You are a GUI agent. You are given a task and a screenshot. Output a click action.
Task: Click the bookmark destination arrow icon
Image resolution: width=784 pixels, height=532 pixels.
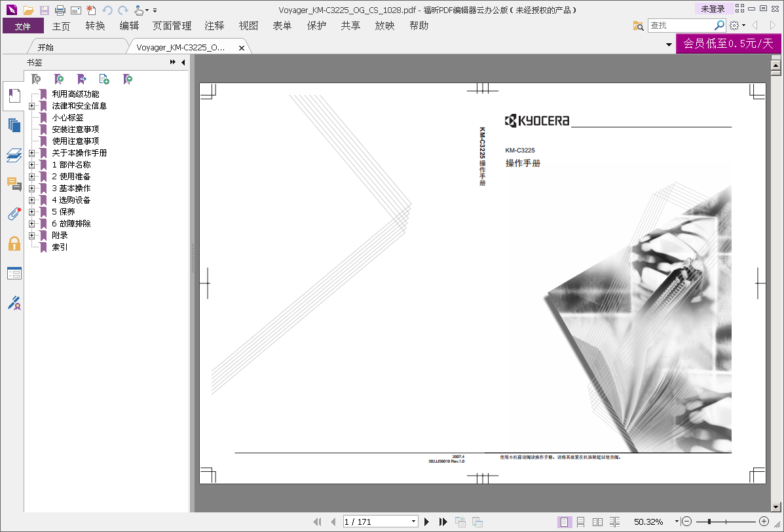pyautogui.click(x=81, y=79)
